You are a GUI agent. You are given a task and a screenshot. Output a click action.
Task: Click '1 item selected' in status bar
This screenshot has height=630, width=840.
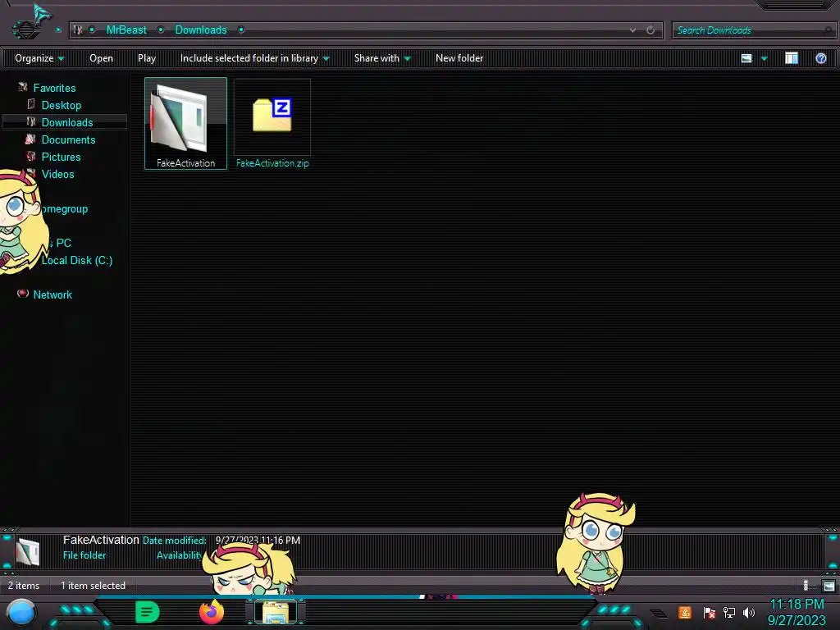pyautogui.click(x=93, y=586)
